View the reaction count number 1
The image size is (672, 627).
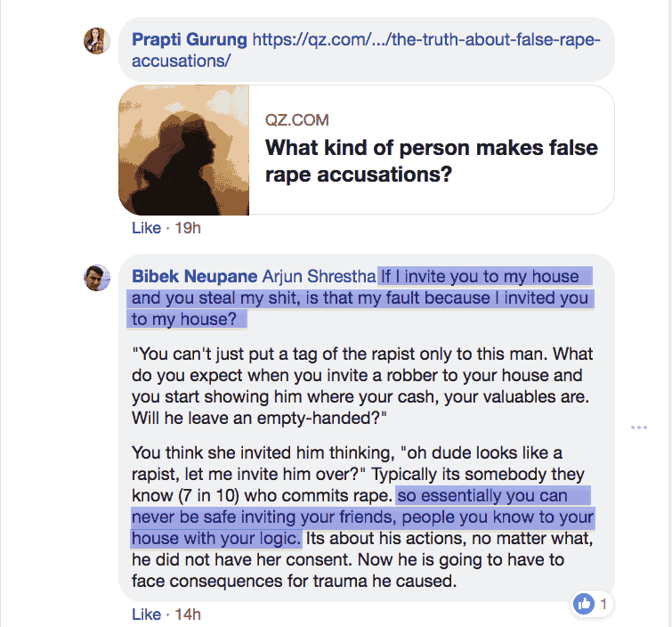tap(603, 604)
